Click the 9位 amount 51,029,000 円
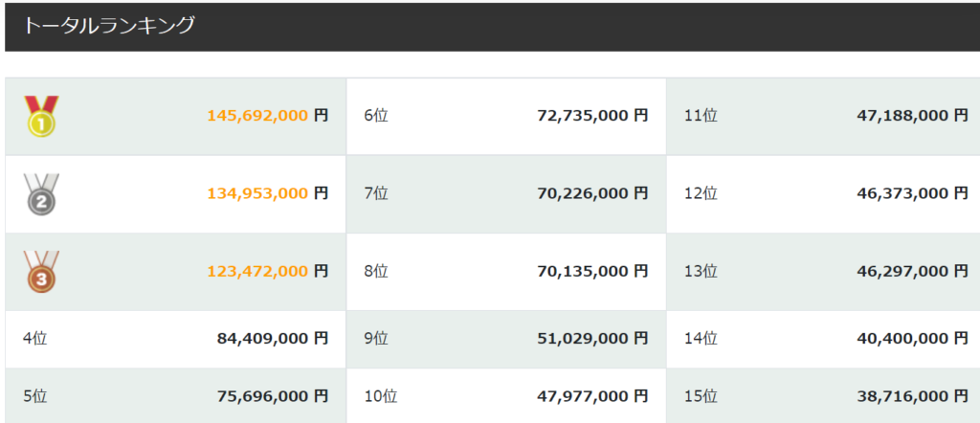Viewport: 980px width, 423px height. (592, 338)
